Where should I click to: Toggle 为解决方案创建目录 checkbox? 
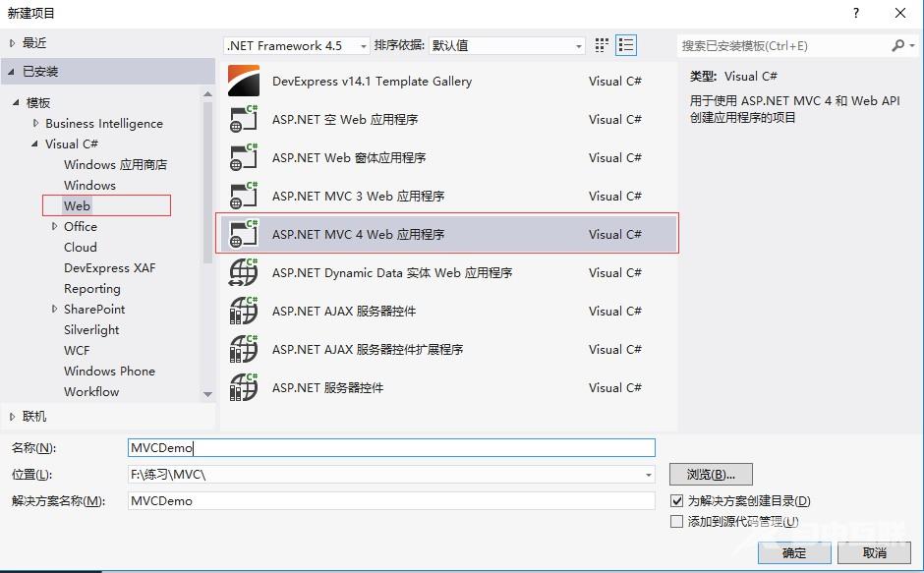click(x=677, y=501)
